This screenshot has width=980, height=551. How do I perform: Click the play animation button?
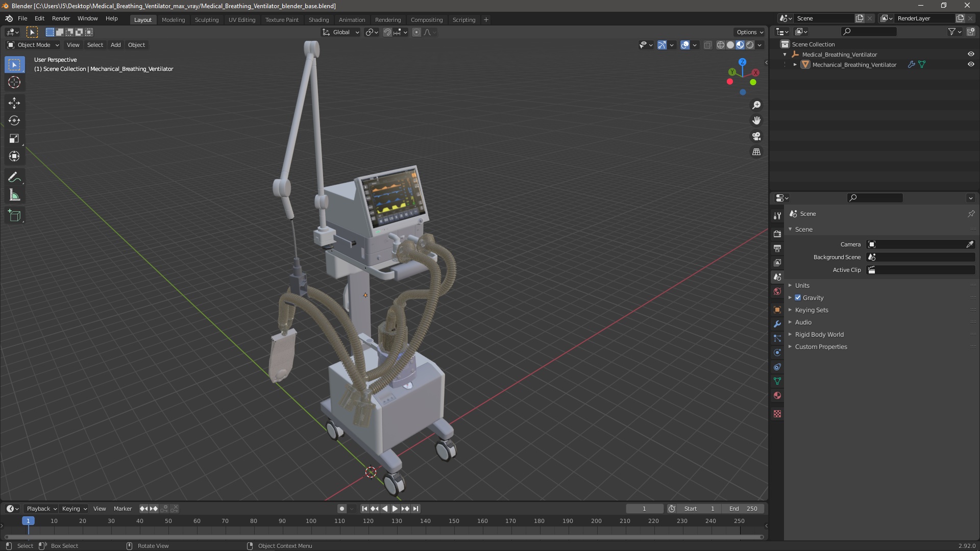pos(395,509)
